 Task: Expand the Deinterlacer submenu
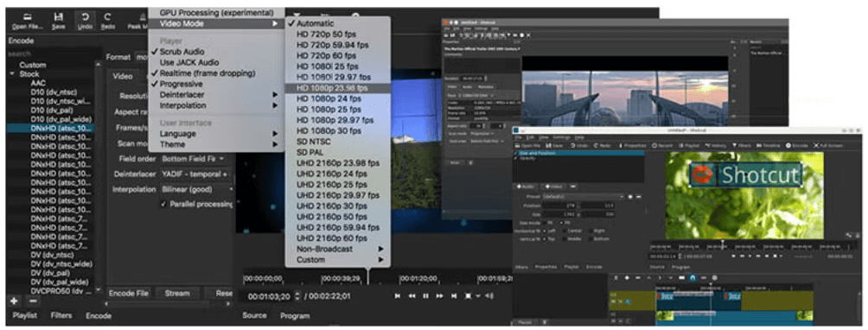[x=216, y=94]
